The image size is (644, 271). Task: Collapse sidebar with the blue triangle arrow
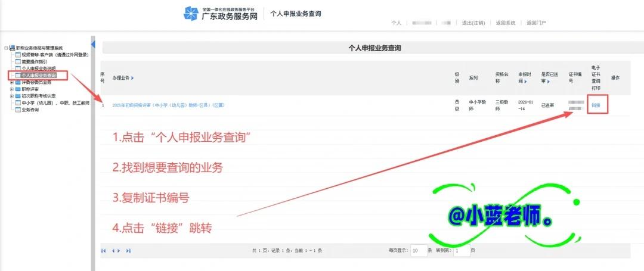pyautogui.click(x=93, y=43)
